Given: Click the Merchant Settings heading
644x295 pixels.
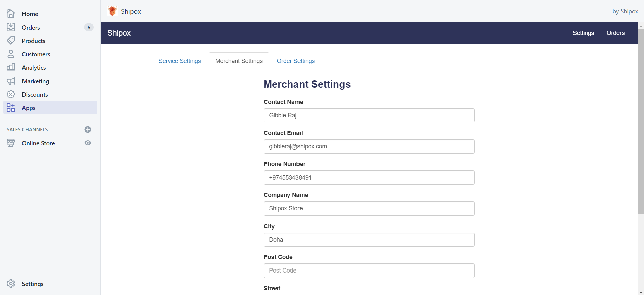Looking at the screenshot, I should (x=307, y=84).
